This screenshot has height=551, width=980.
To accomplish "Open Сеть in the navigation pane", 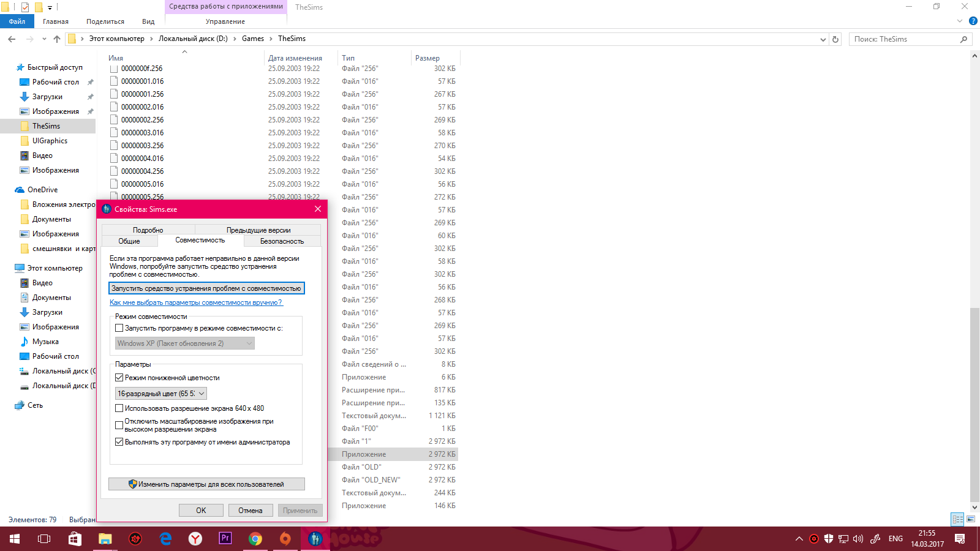I will [35, 405].
